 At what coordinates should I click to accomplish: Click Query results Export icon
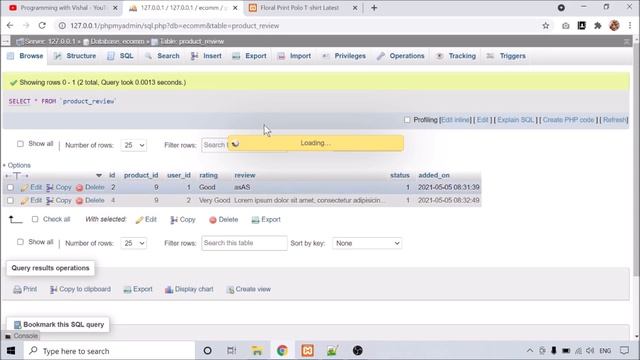coord(127,289)
